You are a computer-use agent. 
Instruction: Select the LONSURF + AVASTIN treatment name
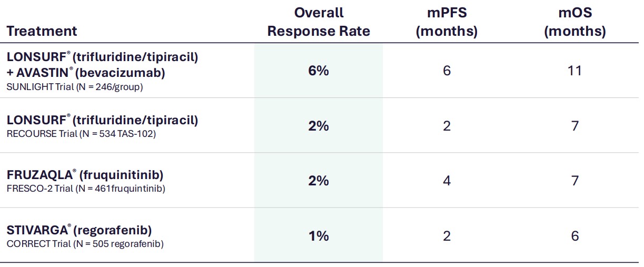click(103, 65)
